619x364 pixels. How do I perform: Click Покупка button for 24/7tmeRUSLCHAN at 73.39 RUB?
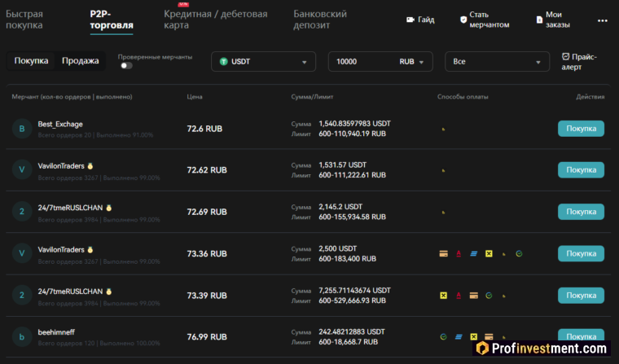[581, 296]
